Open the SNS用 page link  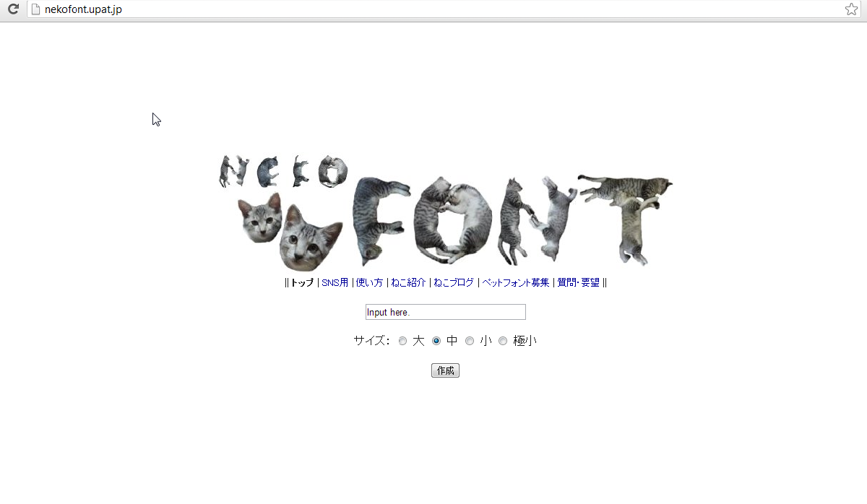pos(335,282)
